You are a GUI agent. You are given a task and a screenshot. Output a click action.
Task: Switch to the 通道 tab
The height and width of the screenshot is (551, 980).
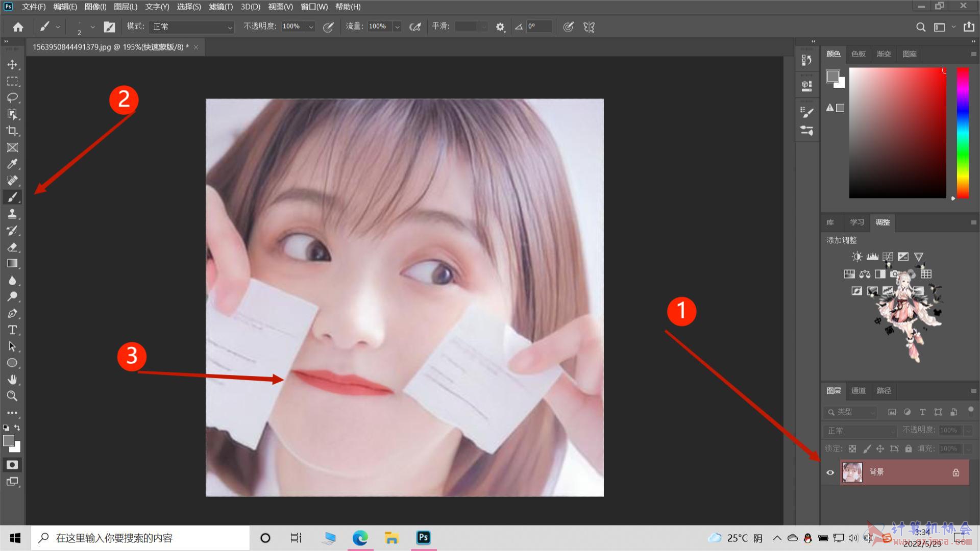click(x=858, y=391)
